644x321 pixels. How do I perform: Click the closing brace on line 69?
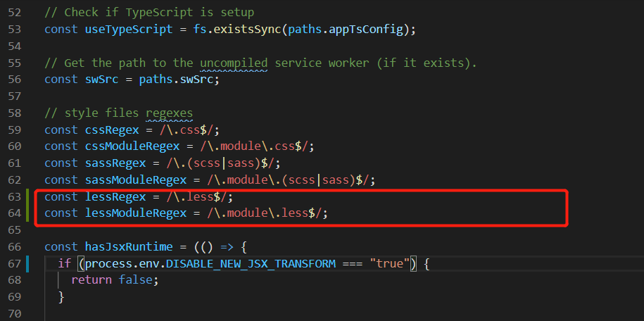[62, 297]
